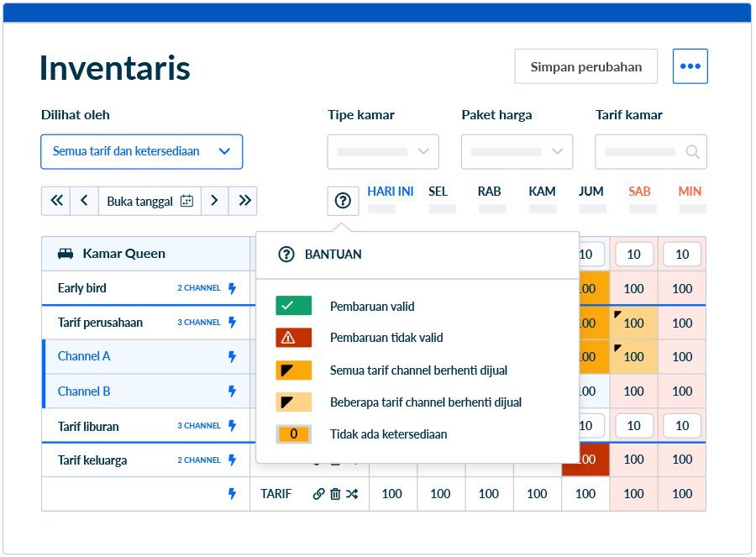The height and width of the screenshot is (557, 756).
Task: Select the SAB day column header
Action: point(639,192)
